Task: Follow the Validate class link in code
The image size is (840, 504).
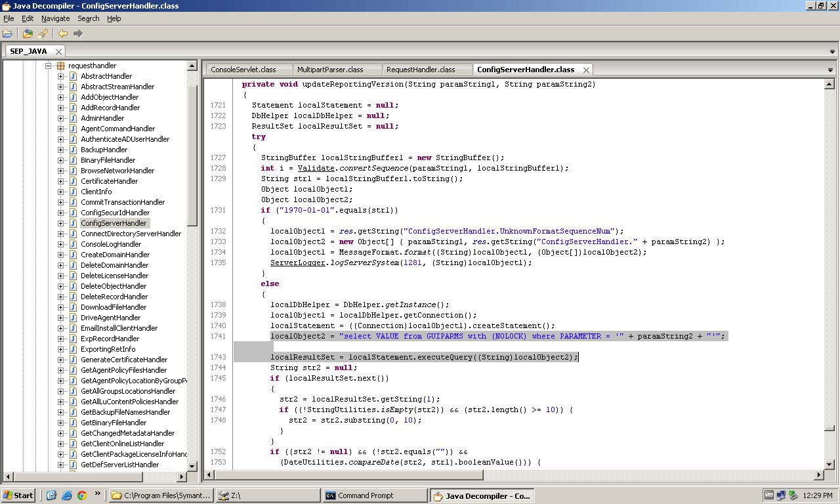Action: click(316, 168)
